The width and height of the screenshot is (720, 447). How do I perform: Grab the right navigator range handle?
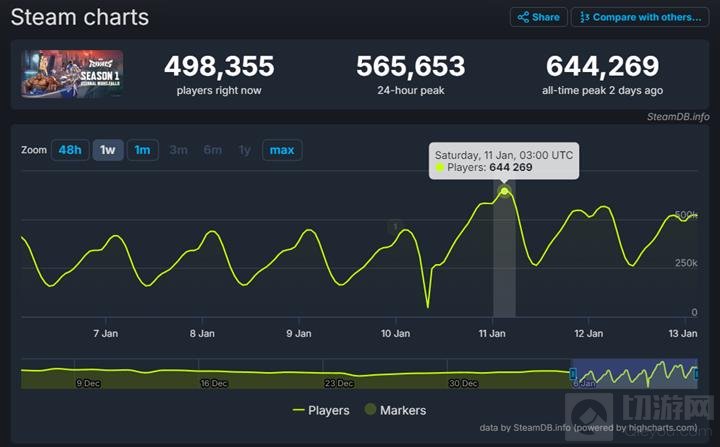[696, 374]
